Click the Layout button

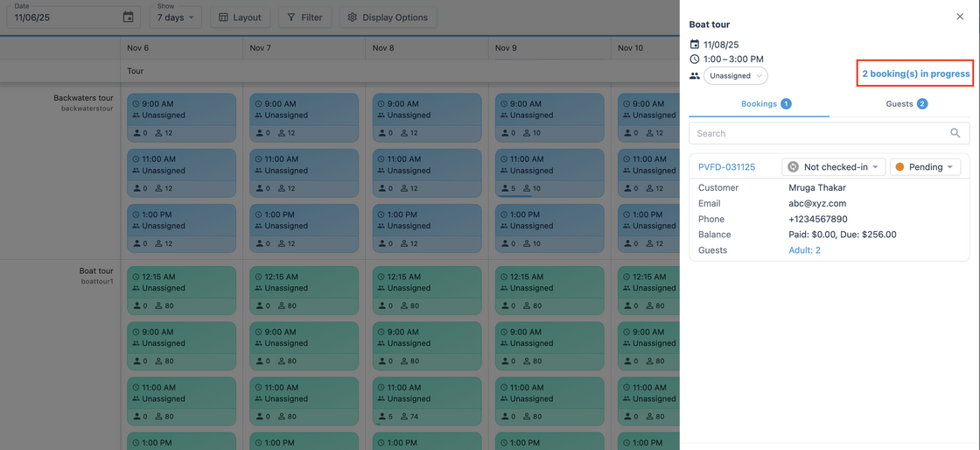point(240,18)
